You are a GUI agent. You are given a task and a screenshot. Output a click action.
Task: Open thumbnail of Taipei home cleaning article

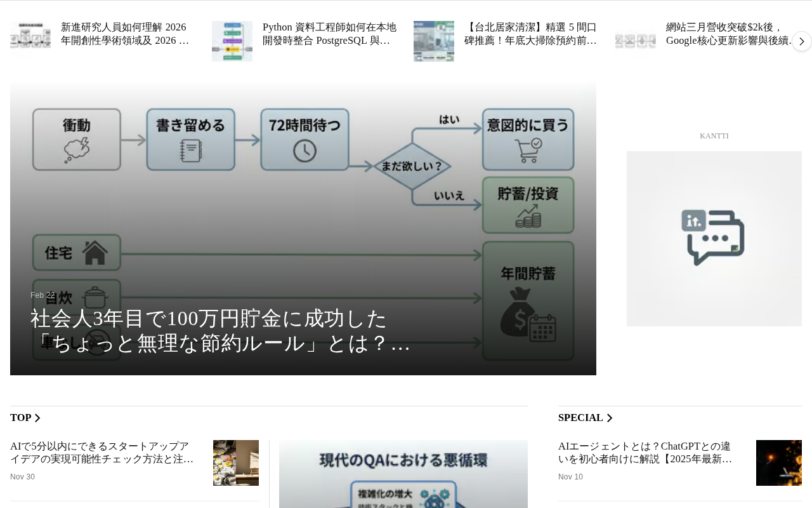tap(434, 41)
